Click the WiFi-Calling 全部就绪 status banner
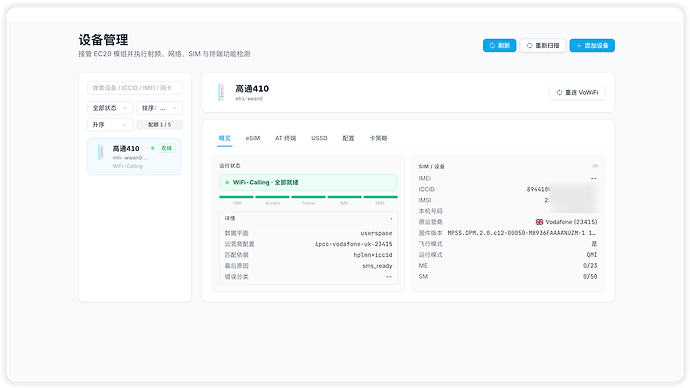 [308, 182]
